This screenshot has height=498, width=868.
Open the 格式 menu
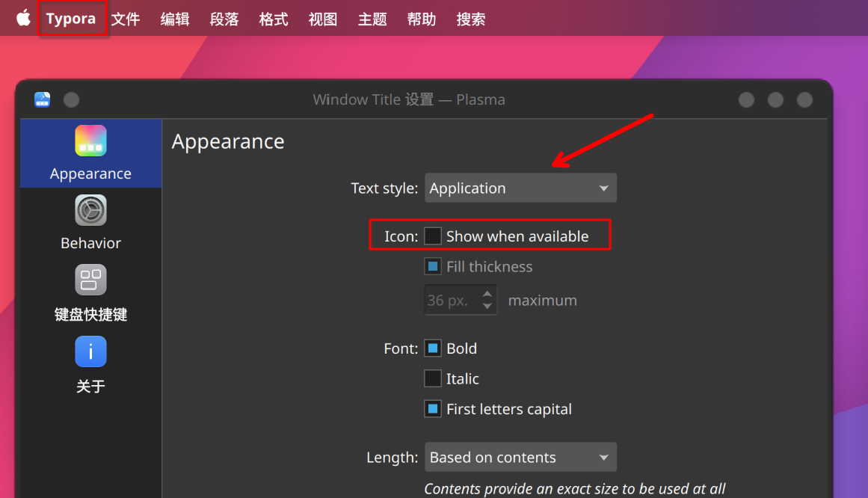click(x=274, y=19)
